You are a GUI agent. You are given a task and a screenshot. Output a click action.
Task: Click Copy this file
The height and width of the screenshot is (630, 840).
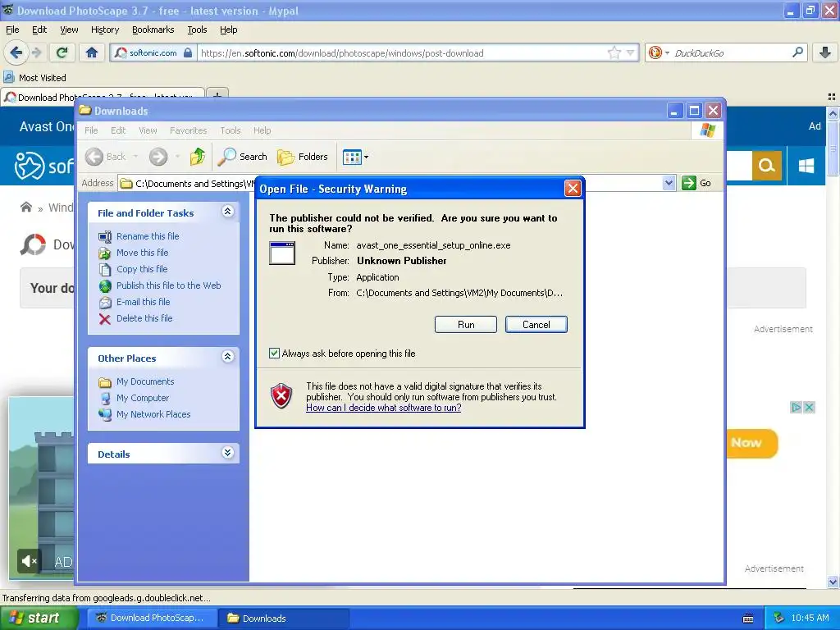pos(142,269)
